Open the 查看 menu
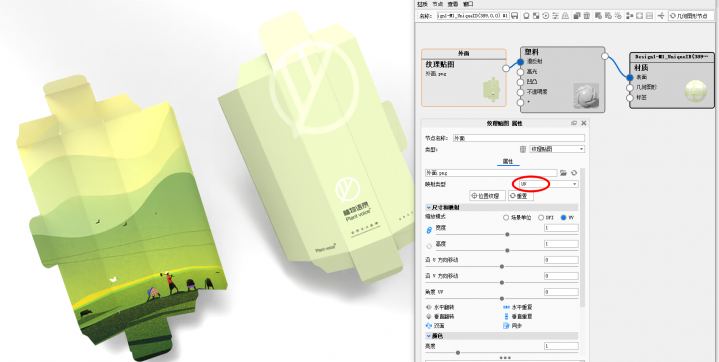Viewport: 719px width, 362px height. 453,4
